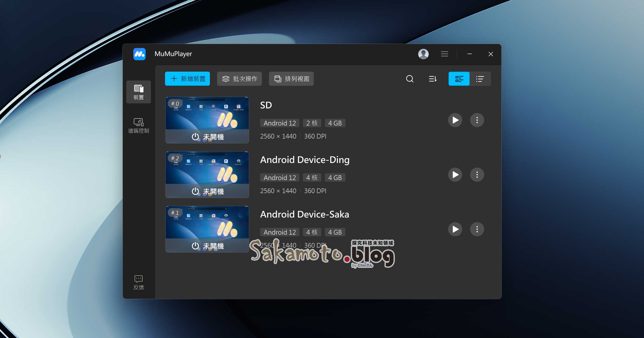This screenshot has height=338, width=644.
Task: Open the 裝置 sidebar tab
Action: click(139, 92)
